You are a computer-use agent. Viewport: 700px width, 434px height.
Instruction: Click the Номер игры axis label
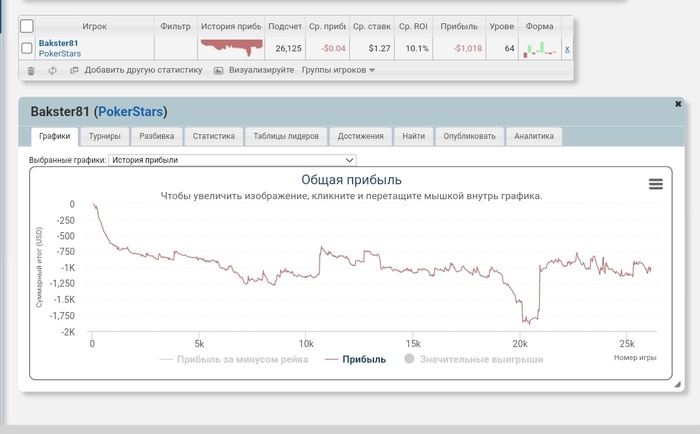635,358
